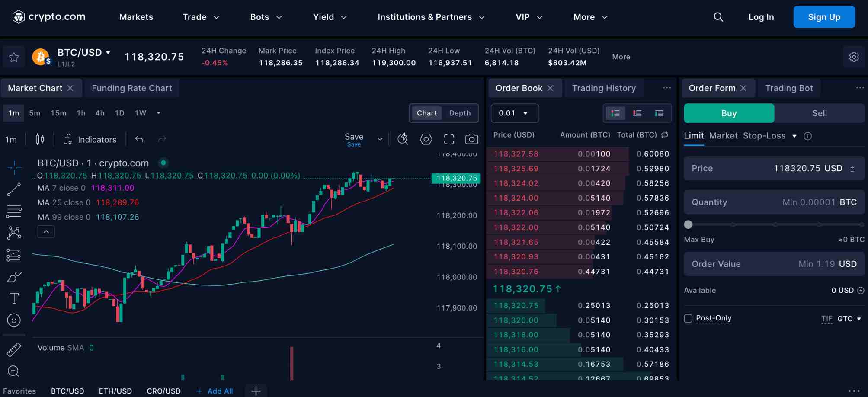Enter fullscreen mode on the chart

point(449,139)
